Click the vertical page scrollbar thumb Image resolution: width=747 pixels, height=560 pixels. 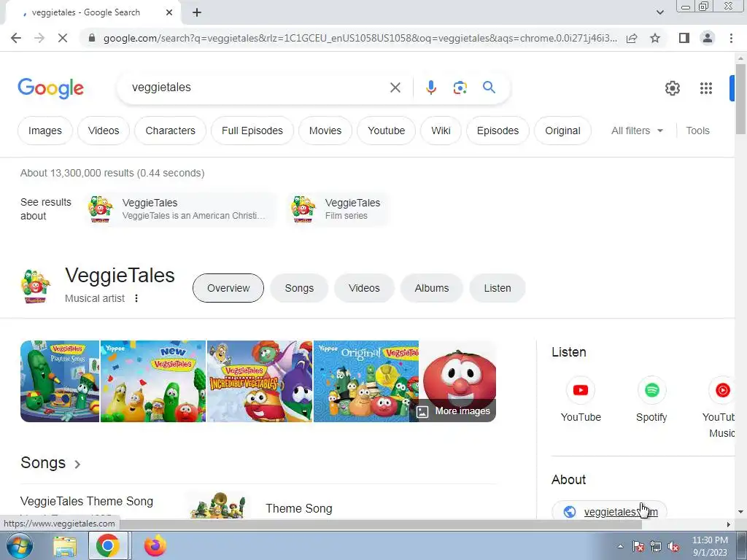740,99
